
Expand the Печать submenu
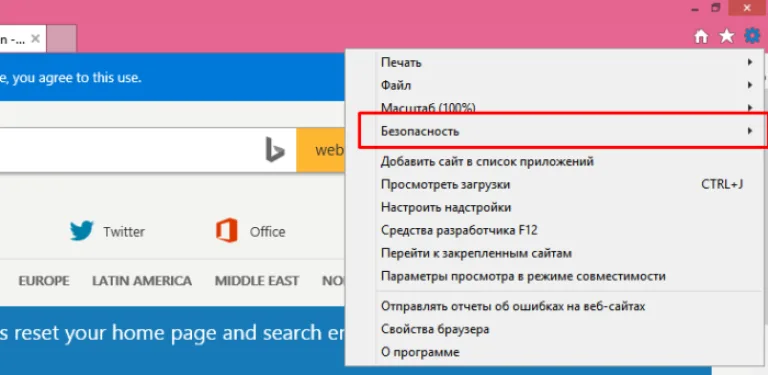pyautogui.click(x=555, y=62)
